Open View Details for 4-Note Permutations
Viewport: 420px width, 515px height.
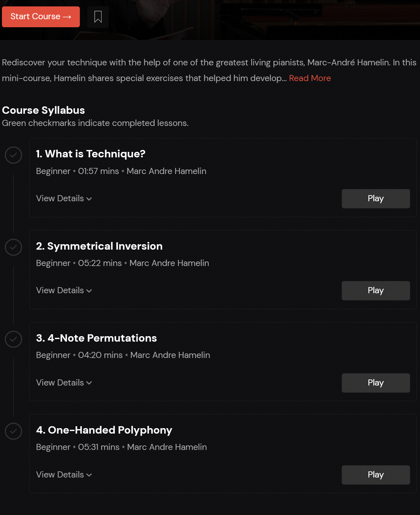point(64,383)
